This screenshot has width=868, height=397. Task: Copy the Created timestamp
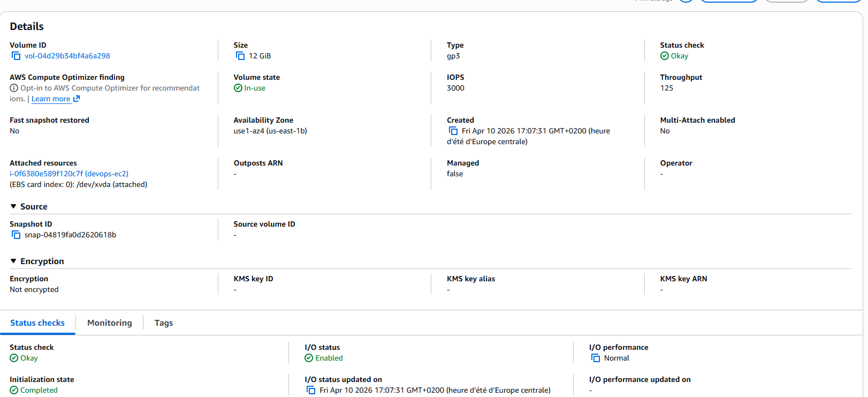pyautogui.click(x=453, y=131)
